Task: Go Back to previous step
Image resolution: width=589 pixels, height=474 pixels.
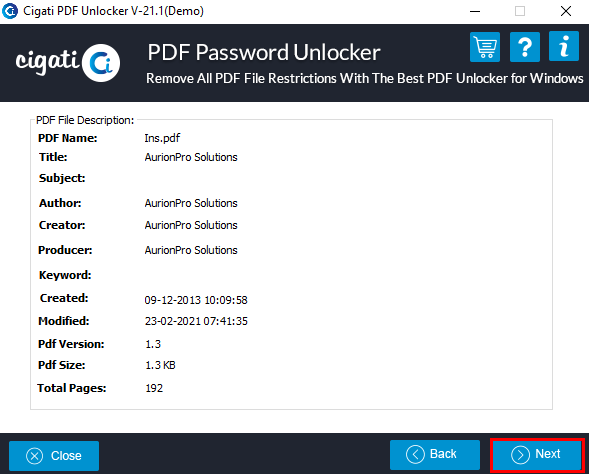Action: [435, 454]
